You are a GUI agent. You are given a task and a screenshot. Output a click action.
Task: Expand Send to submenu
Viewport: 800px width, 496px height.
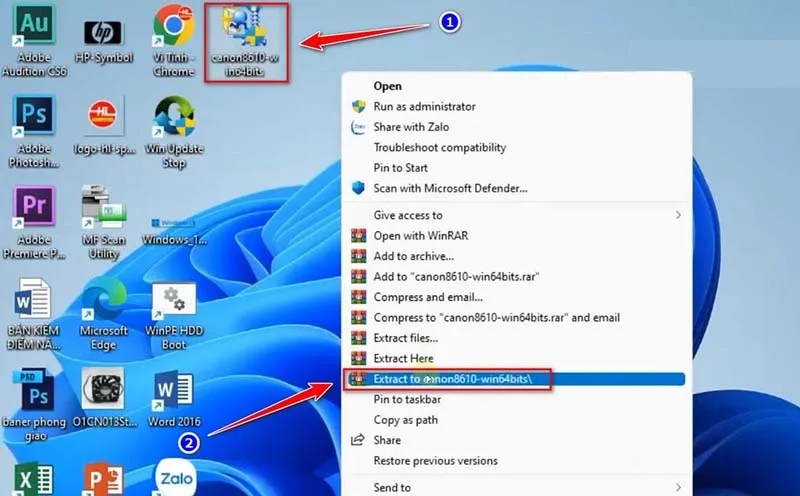click(x=517, y=487)
